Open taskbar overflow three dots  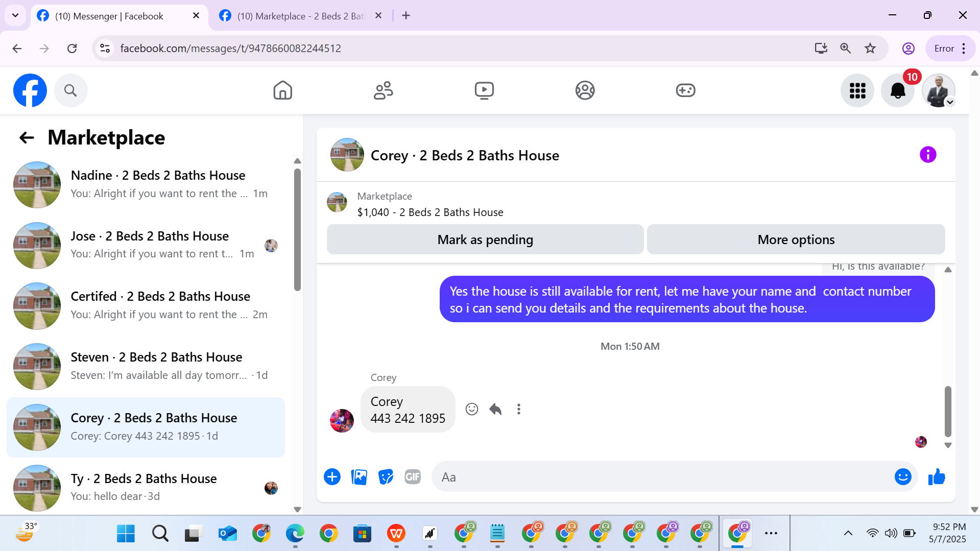771,534
